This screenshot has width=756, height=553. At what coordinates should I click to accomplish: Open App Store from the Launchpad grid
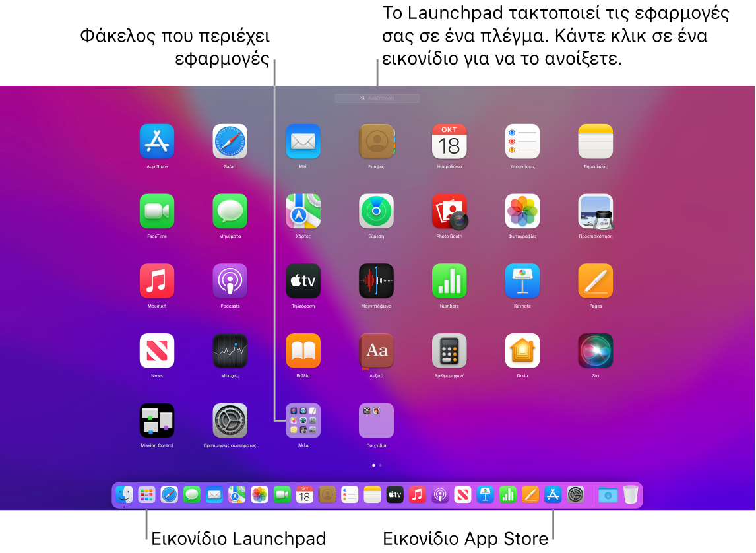click(157, 141)
